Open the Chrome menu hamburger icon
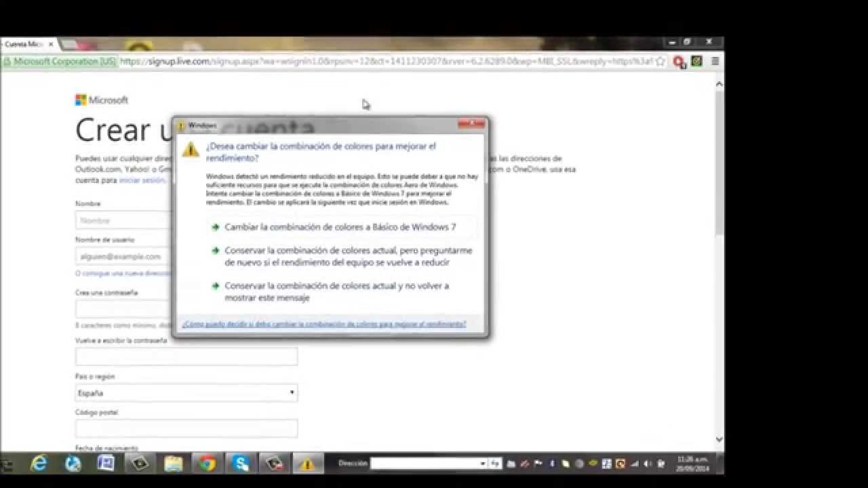This screenshot has height=488, width=868. [715, 62]
